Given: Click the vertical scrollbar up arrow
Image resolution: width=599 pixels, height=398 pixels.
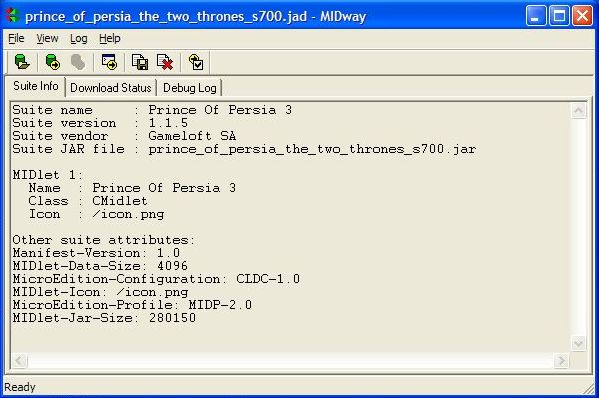Looking at the screenshot, I should click(x=578, y=111).
